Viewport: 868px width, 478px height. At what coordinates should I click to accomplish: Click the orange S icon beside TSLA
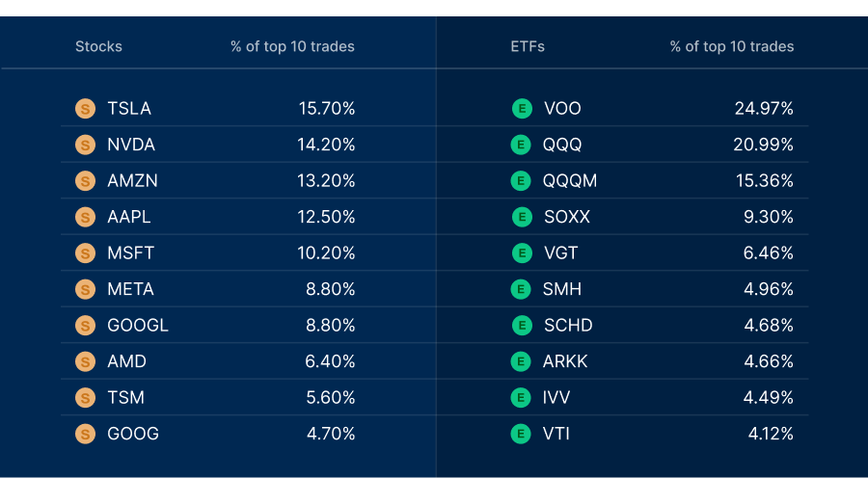click(x=85, y=109)
